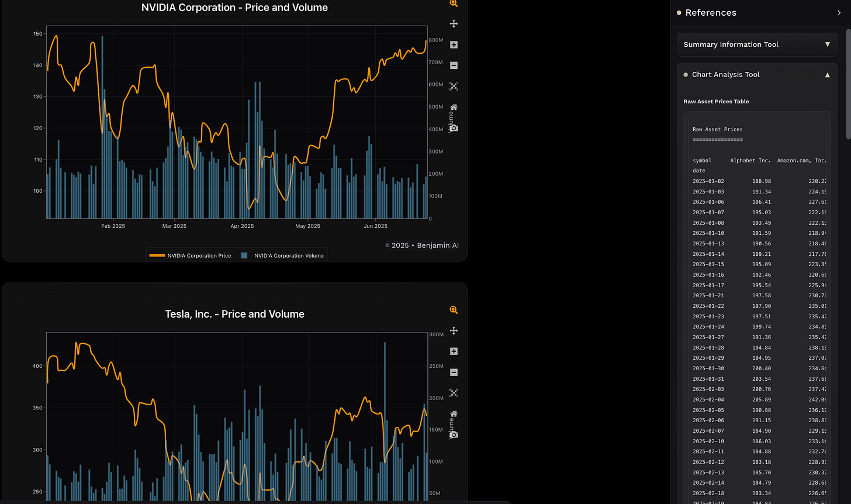
Task: Toggle NVIDIA Corporation Price legend entry
Action: coord(191,256)
